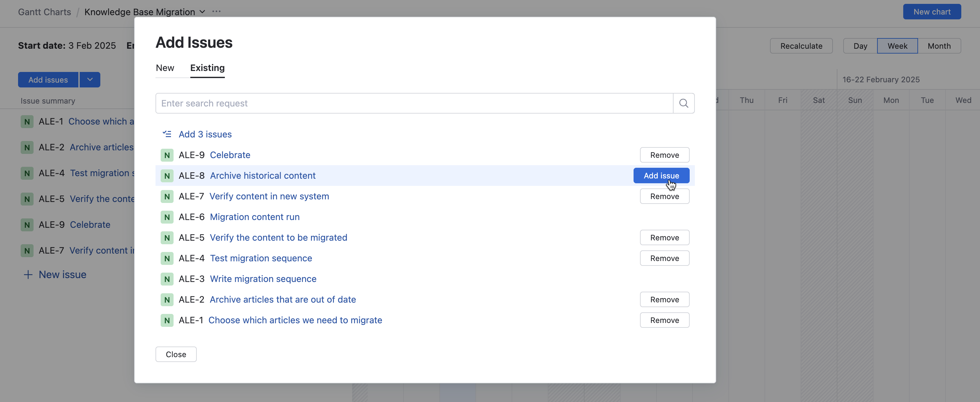Open the three-dots chart options menu
The width and height of the screenshot is (980, 402).
[x=216, y=11]
